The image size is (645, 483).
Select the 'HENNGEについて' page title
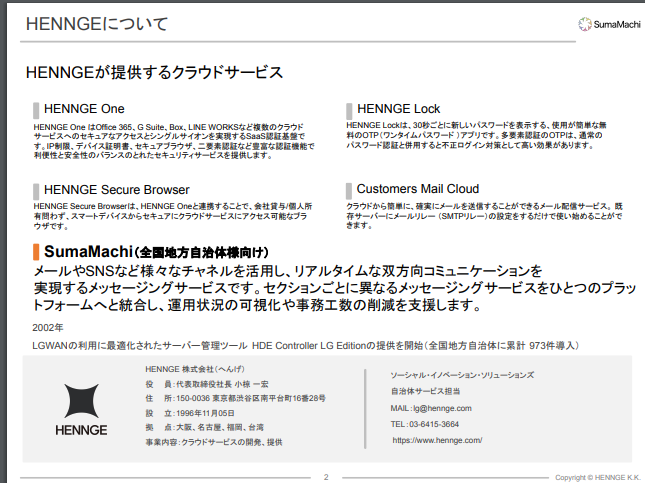click(97, 24)
